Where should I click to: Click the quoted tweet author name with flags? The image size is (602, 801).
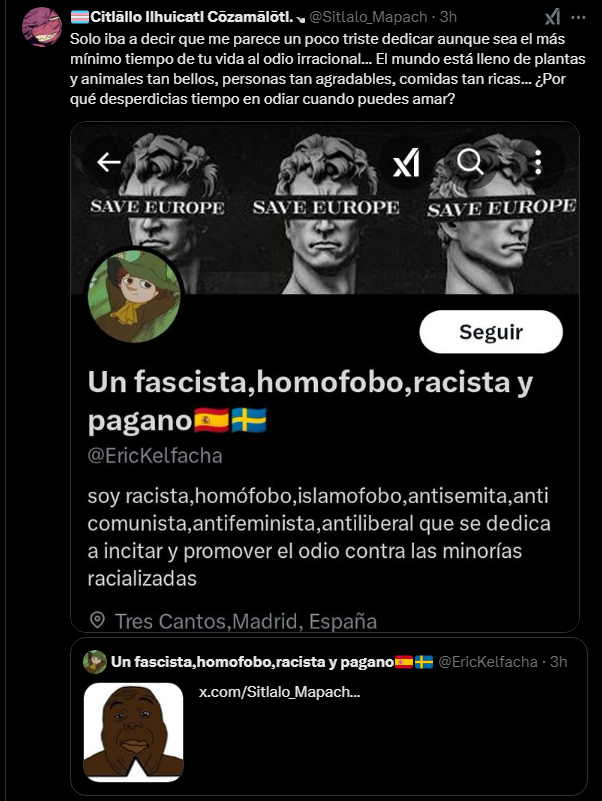(x=272, y=662)
